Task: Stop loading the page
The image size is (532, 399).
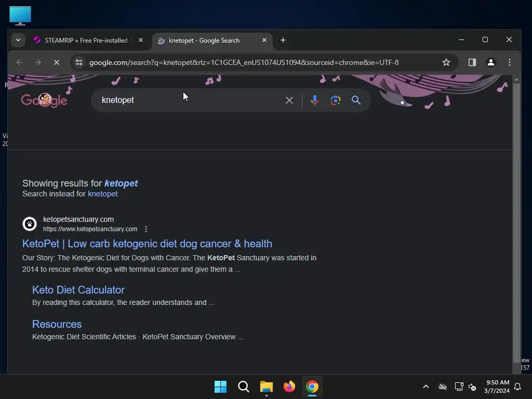Action: pos(57,62)
